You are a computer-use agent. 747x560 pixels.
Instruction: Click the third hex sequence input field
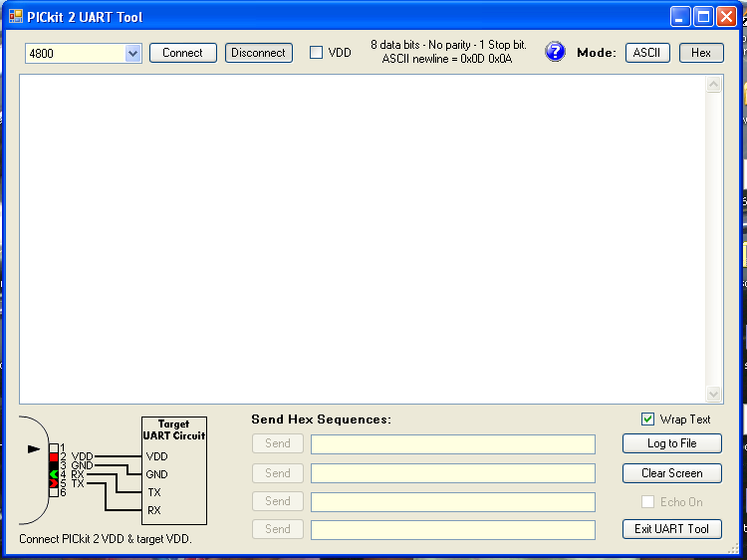[x=453, y=502]
